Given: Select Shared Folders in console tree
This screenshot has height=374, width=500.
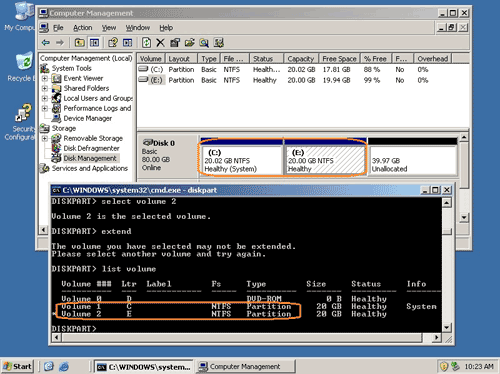Looking at the screenshot, I should point(86,88).
